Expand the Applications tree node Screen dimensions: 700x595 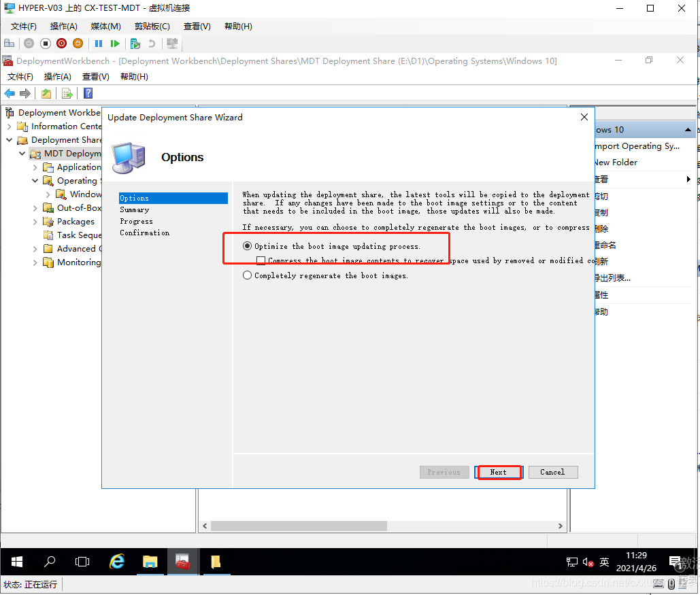point(35,167)
